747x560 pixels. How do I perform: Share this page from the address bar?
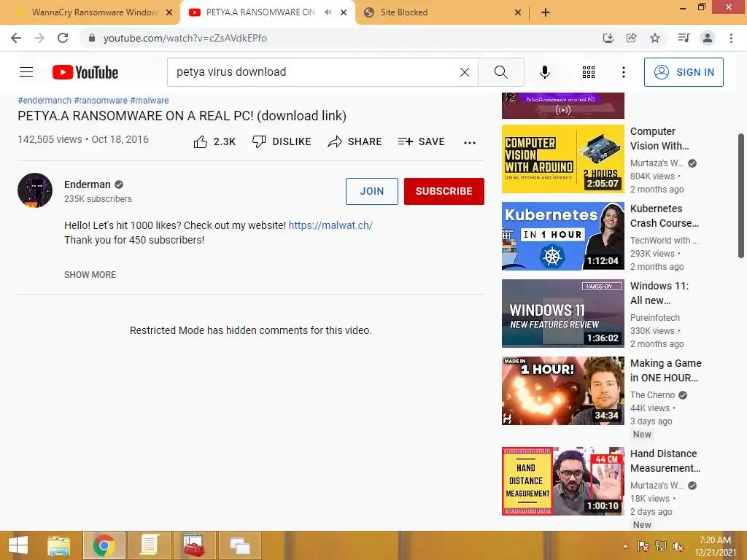click(x=632, y=38)
